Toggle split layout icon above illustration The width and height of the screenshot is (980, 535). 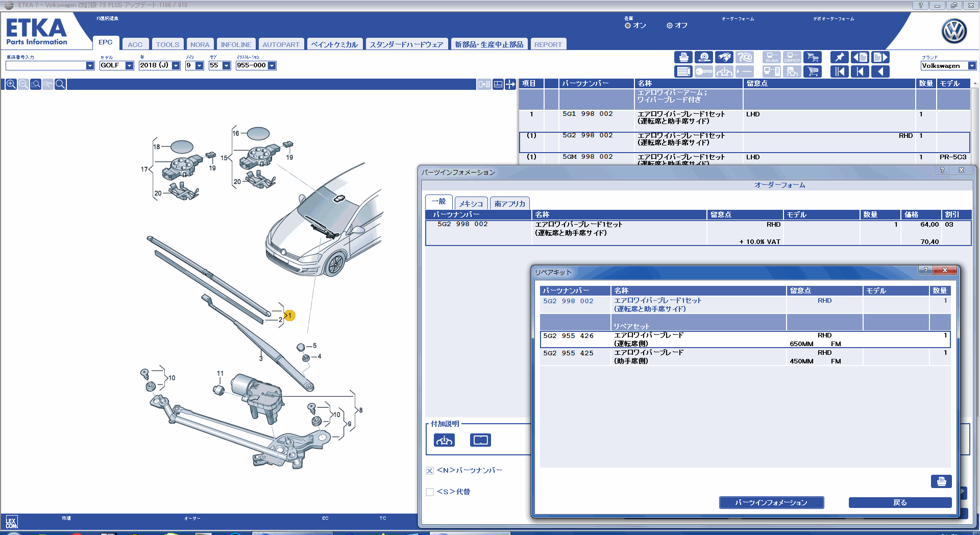[498, 84]
